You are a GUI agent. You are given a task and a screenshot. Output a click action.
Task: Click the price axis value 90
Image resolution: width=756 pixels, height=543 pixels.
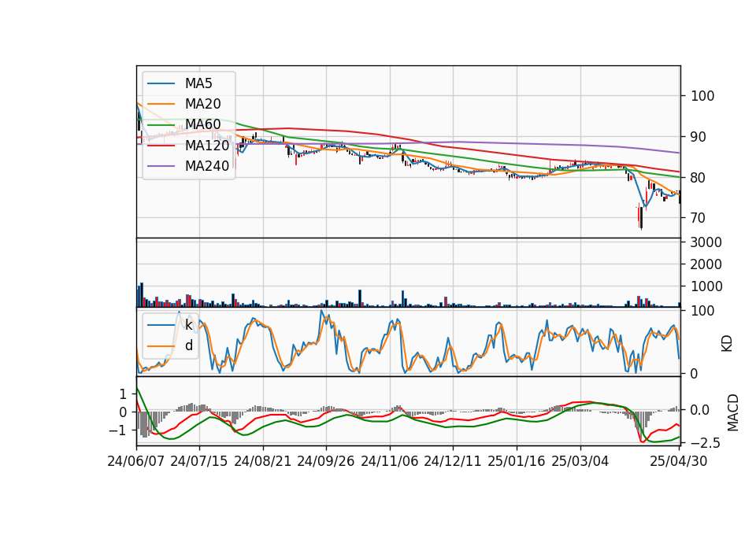click(699, 137)
